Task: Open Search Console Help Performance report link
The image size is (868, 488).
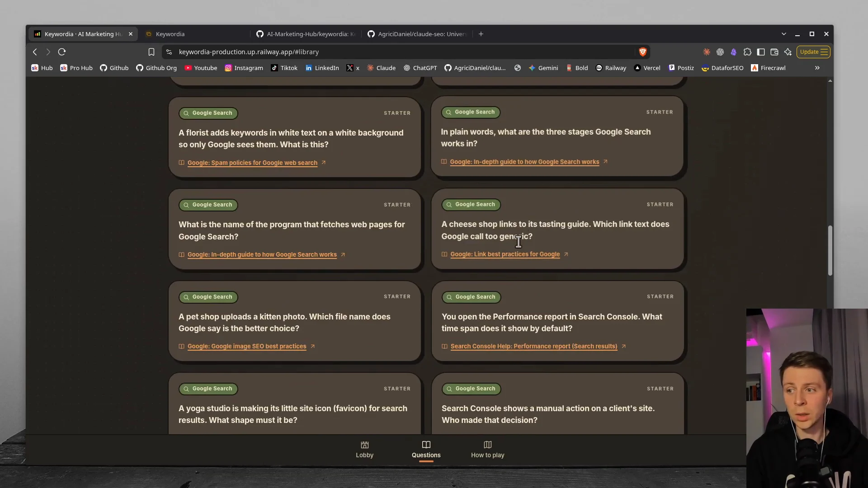Action: click(x=533, y=347)
